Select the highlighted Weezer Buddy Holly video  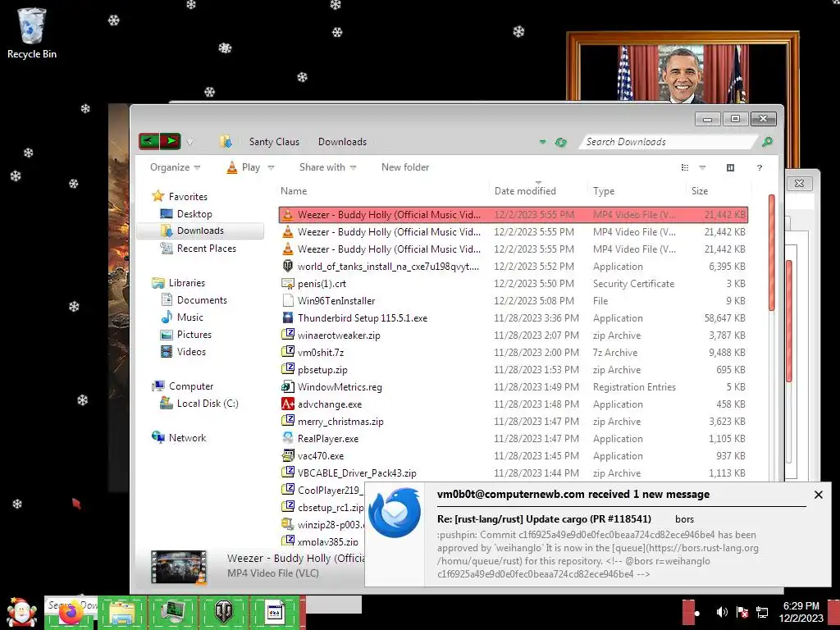pyautogui.click(x=514, y=215)
